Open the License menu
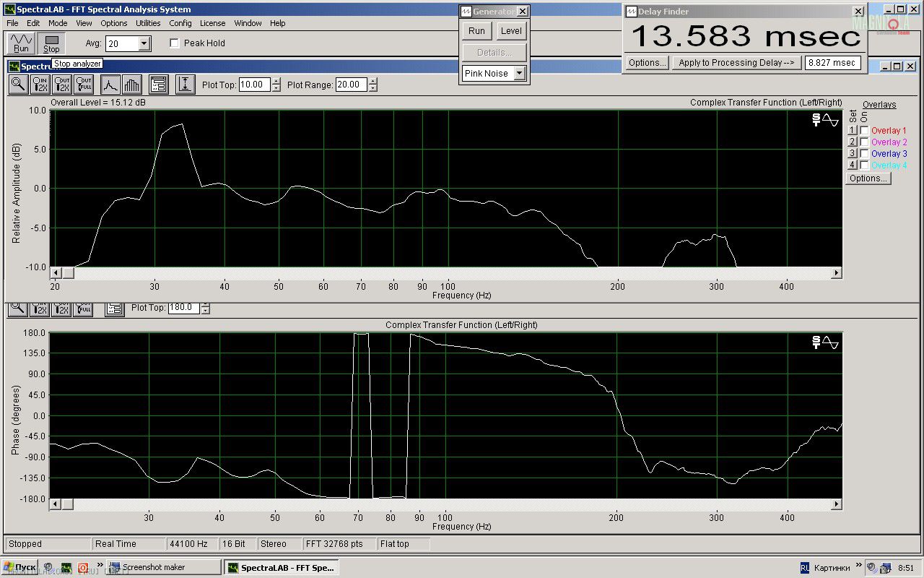 [212, 23]
